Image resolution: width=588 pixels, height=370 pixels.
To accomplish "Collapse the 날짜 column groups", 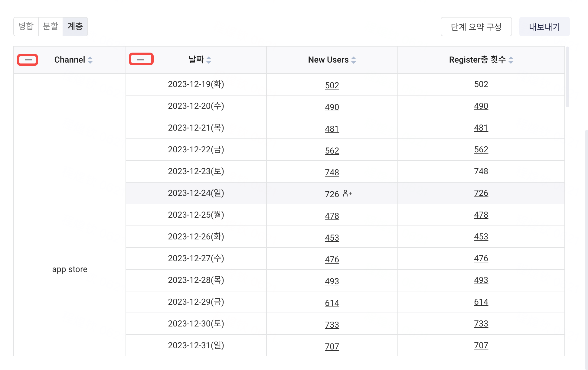I will point(141,59).
